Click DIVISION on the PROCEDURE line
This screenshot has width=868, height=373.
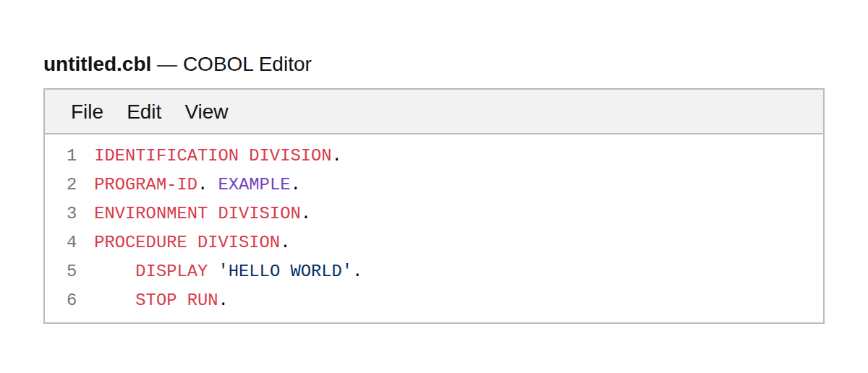tap(239, 242)
